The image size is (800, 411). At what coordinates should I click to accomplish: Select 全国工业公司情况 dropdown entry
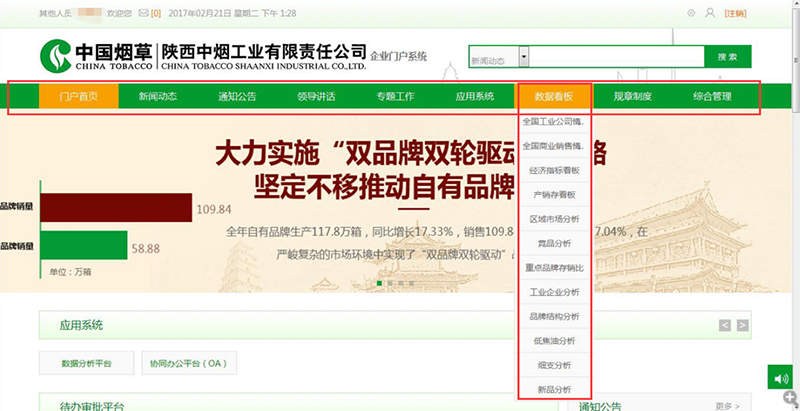[554, 122]
